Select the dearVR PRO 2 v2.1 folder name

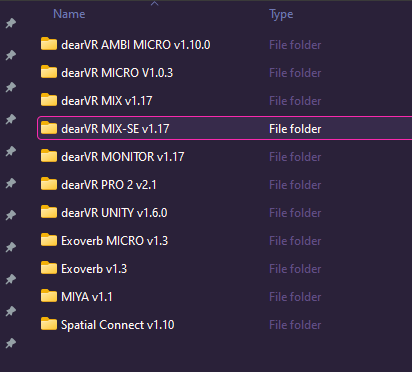click(x=109, y=185)
